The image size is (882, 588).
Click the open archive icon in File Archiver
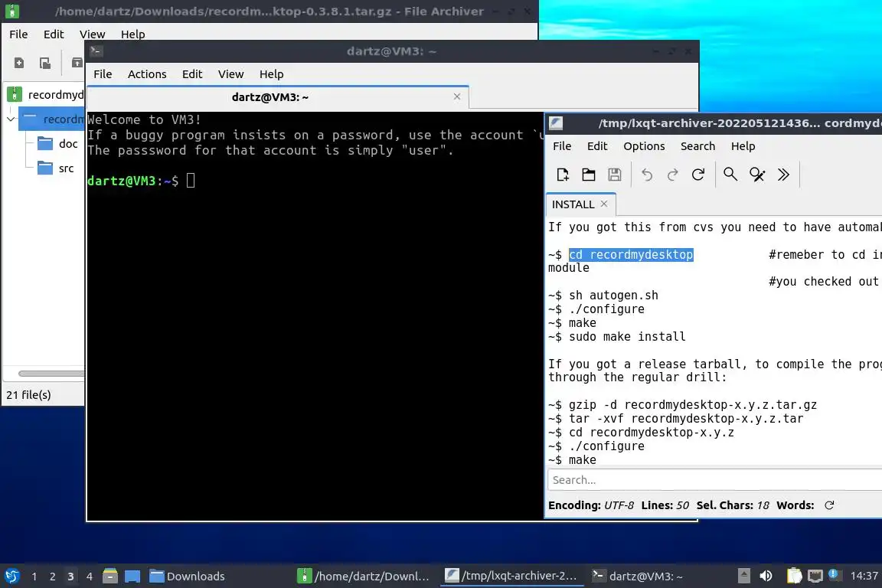[45, 63]
